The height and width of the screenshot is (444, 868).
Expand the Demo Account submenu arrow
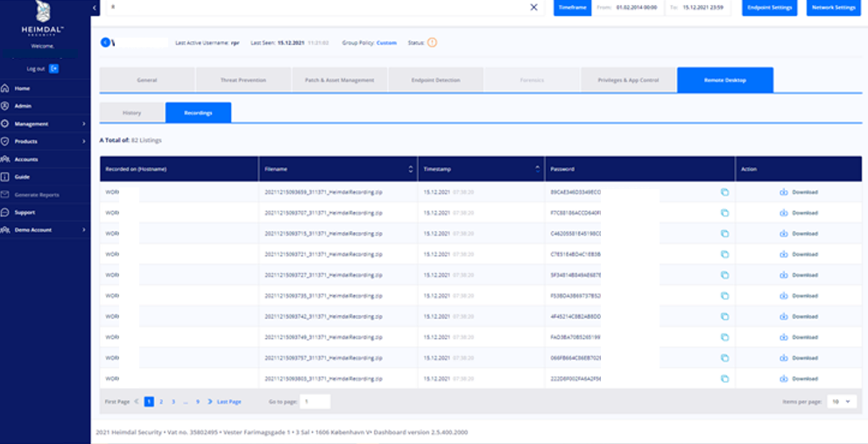click(x=83, y=229)
